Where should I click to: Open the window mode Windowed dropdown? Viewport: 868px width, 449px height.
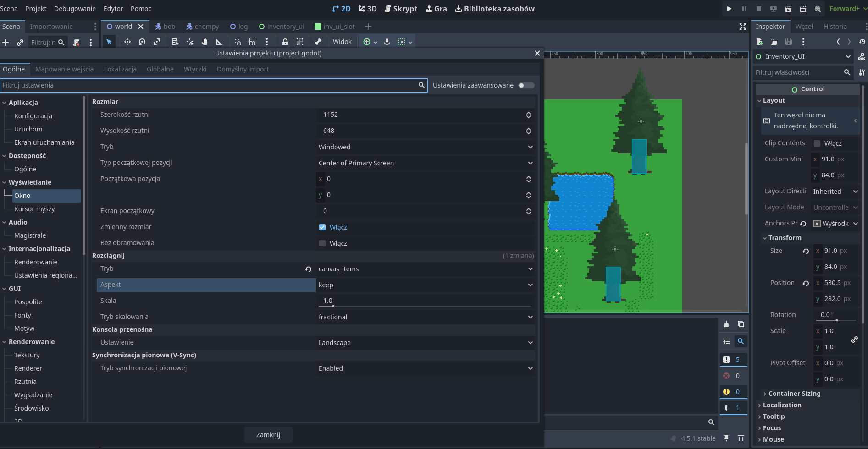click(425, 147)
